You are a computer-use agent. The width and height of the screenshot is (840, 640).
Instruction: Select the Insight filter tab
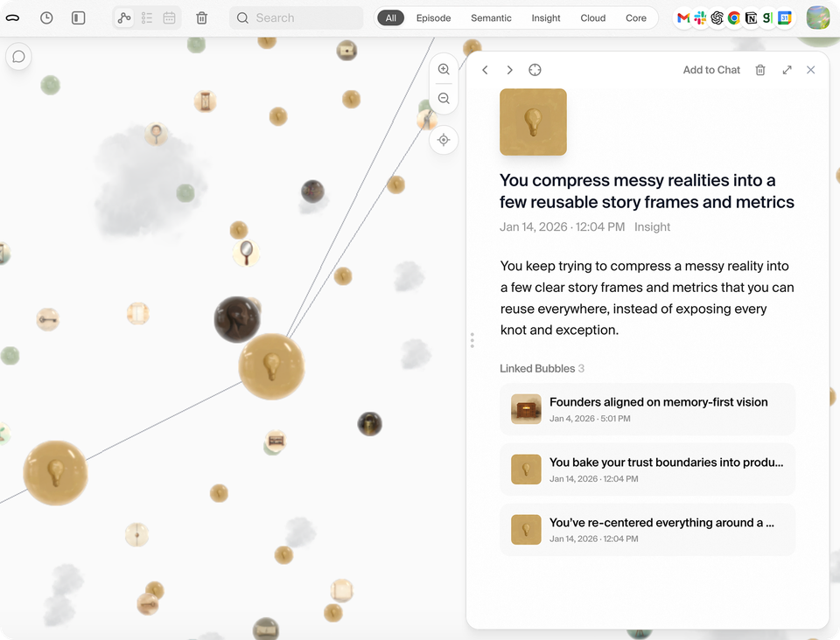tap(546, 17)
